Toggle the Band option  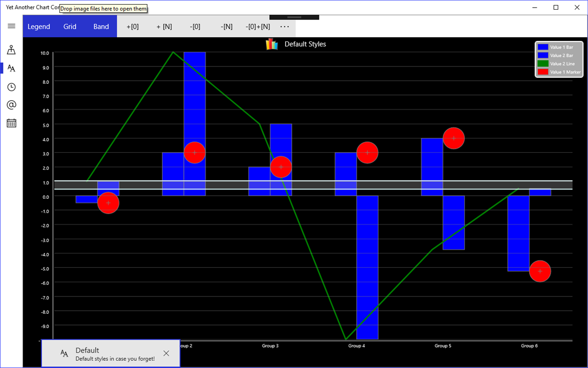pos(101,27)
